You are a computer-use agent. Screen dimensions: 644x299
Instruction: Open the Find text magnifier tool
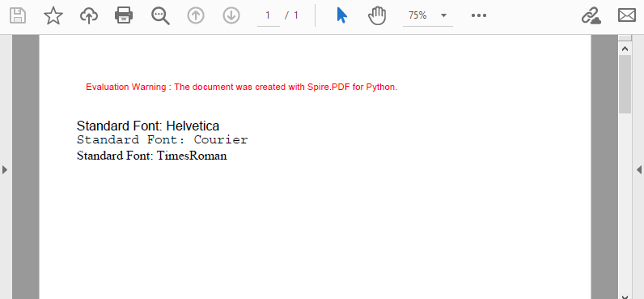[x=160, y=15]
